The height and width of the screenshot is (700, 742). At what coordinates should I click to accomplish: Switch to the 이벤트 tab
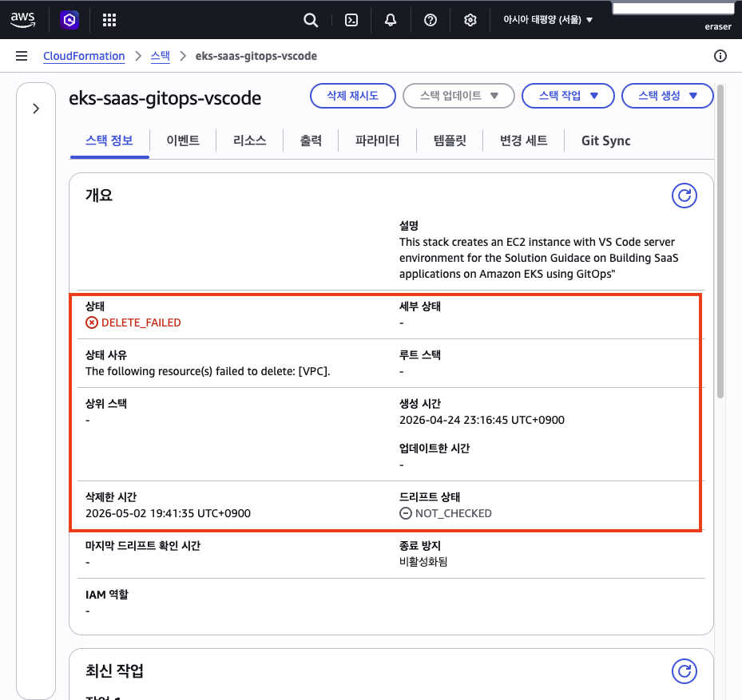pos(183,140)
